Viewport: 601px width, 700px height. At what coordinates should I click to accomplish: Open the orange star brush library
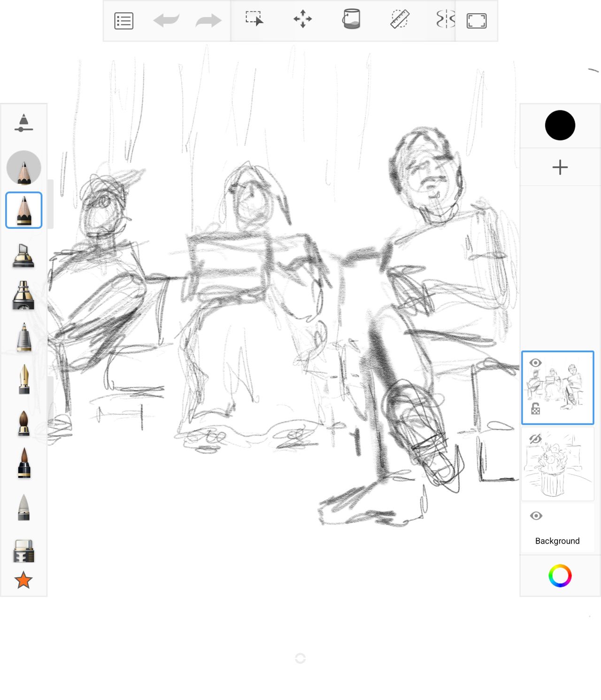pyautogui.click(x=23, y=580)
